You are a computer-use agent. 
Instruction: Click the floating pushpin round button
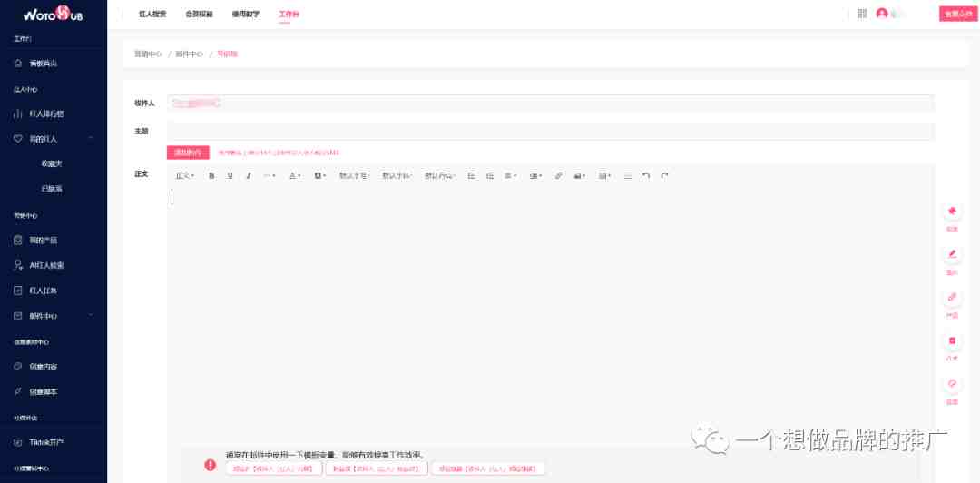point(953,212)
